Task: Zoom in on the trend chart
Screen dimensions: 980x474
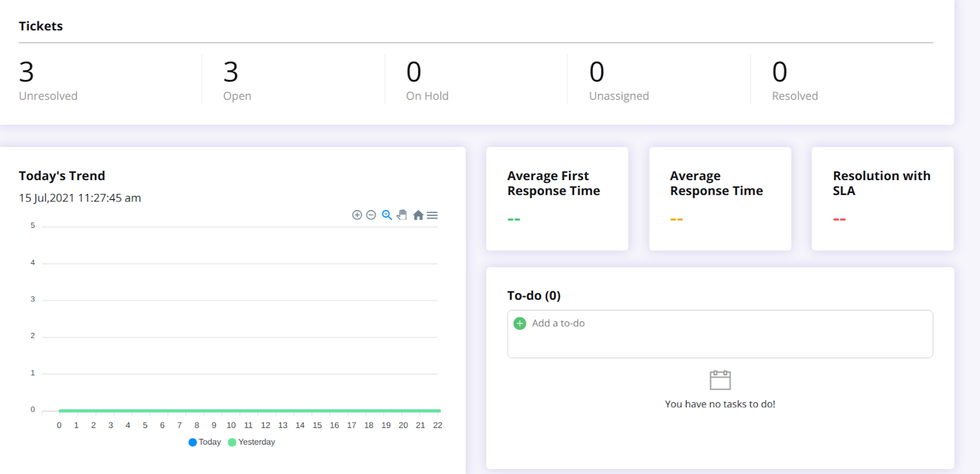Action: 357,215
